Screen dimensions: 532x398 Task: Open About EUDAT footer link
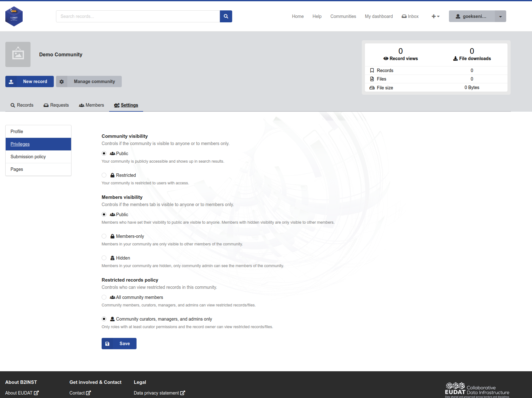(x=22, y=393)
